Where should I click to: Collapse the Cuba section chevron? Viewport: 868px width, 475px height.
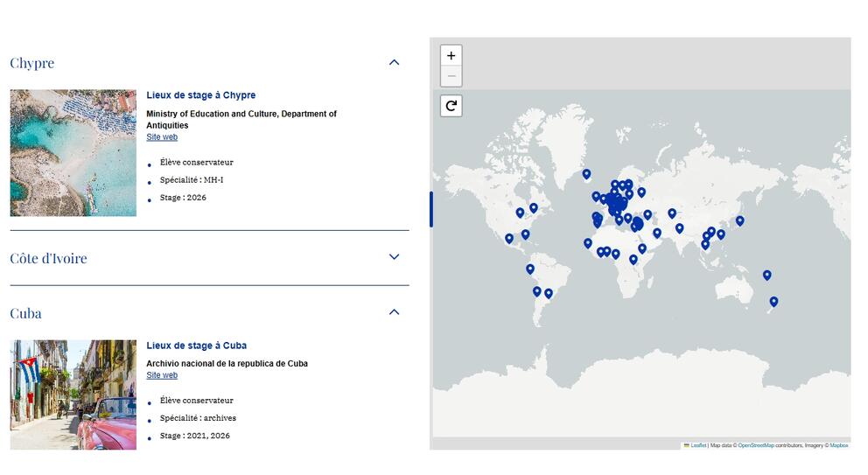coord(394,312)
